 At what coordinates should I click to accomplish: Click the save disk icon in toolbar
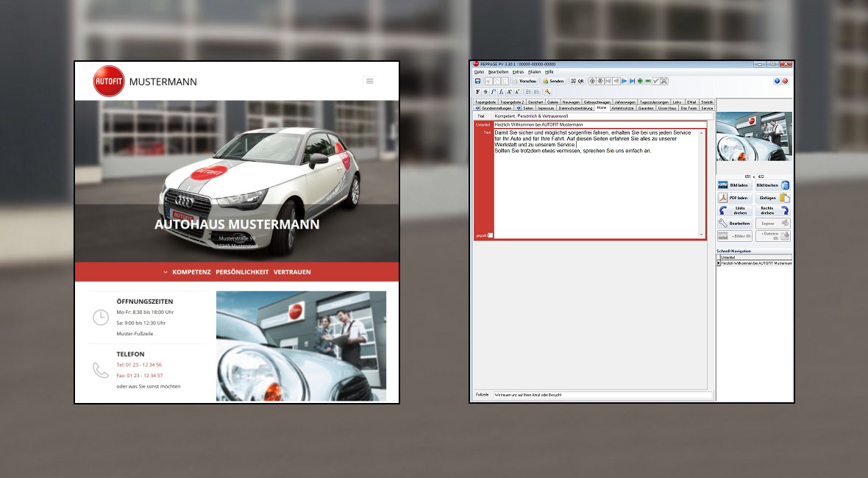tap(477, 81)
